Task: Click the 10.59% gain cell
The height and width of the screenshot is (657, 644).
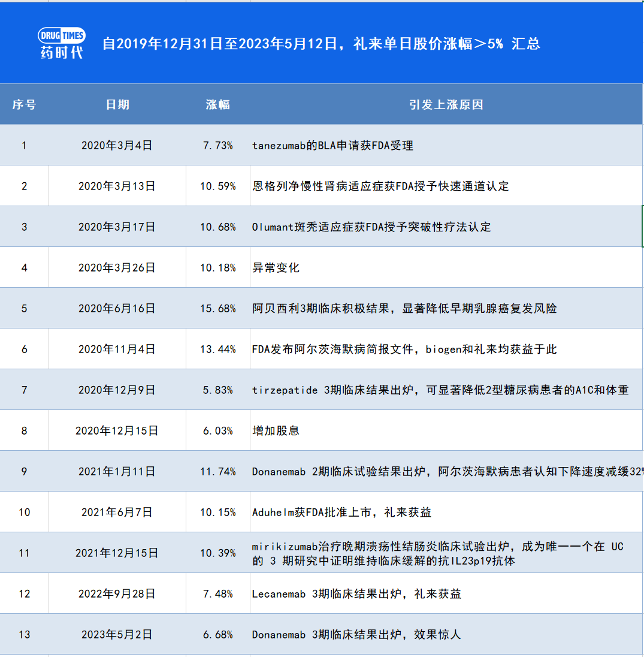Action: pos(217,186)
